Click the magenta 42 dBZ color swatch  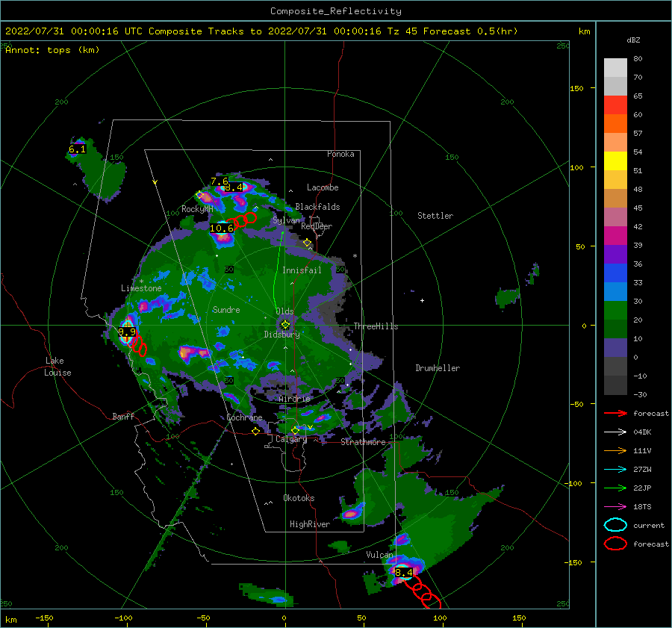pos(615,235)
